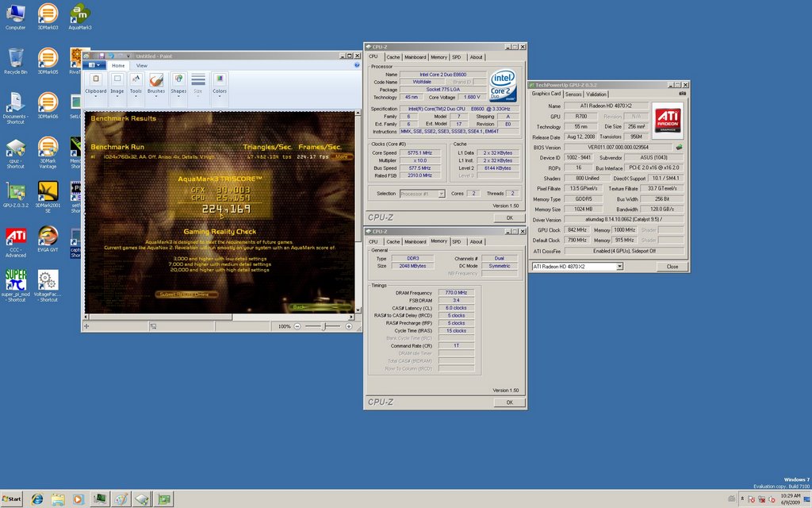Click the DRAM Frequency value 770.0 MHz

456,293
